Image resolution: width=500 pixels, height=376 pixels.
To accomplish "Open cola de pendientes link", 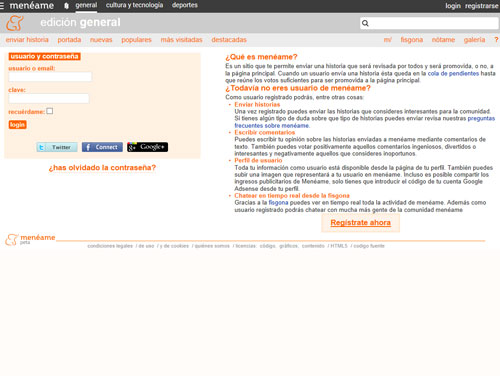I will 453,73.
